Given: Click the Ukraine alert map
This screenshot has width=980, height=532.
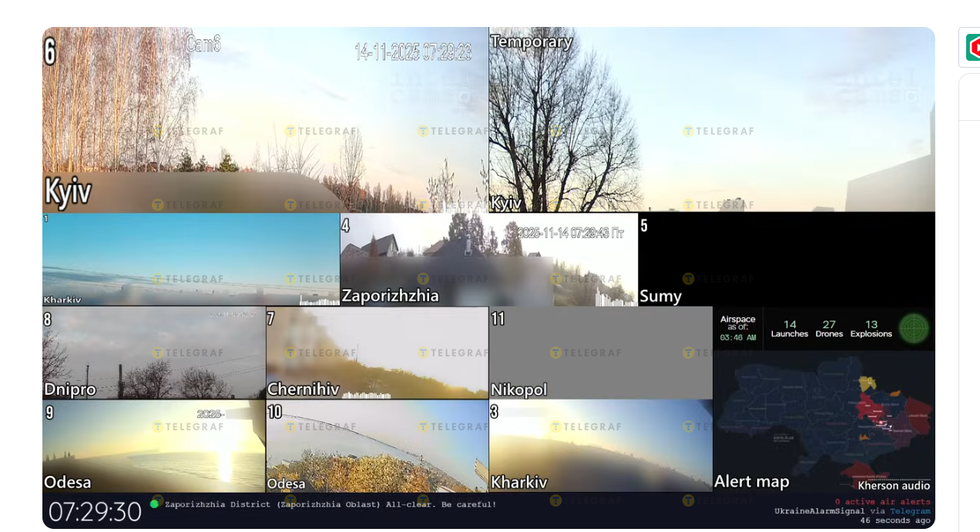Looking at the screenshot, I should [x=823, y=416].
